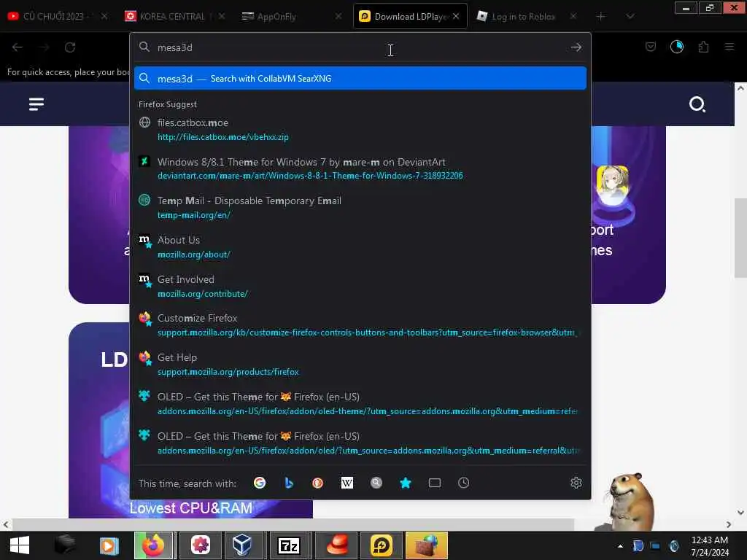Open a new tab with plus button
747x560 pixels.
click(x=601, y=16)
